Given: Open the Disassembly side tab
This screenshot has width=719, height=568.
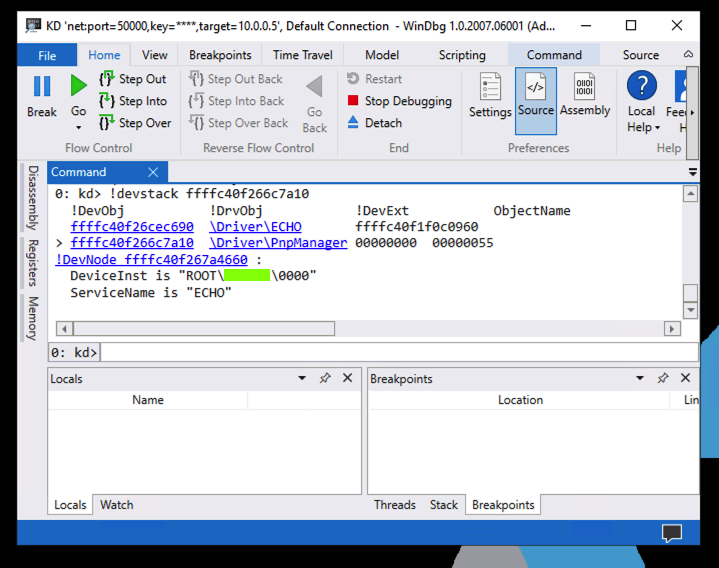Looking at the screenshot, I should [x=33, y=198].
